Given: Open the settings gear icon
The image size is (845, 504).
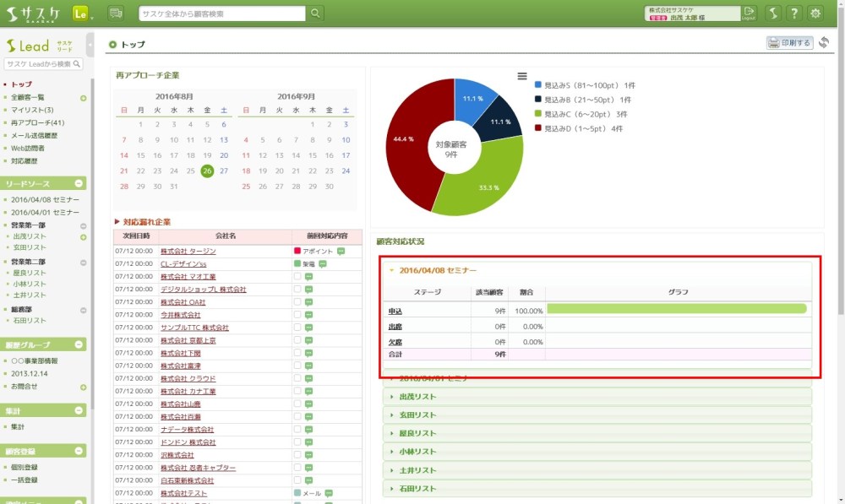Looking at the screenshot, I should tap(815, 14).
